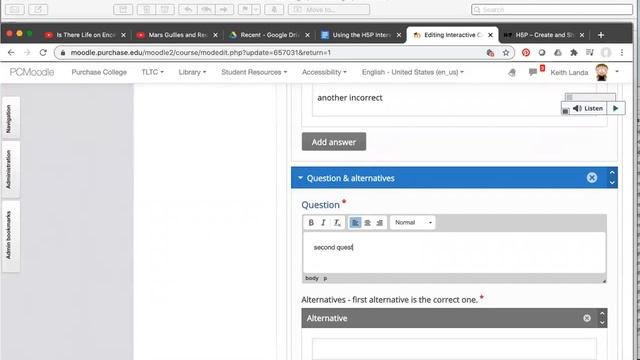Open the English language selector menu
This screenshot has width=640, height=360.
(x=413, y=72)
